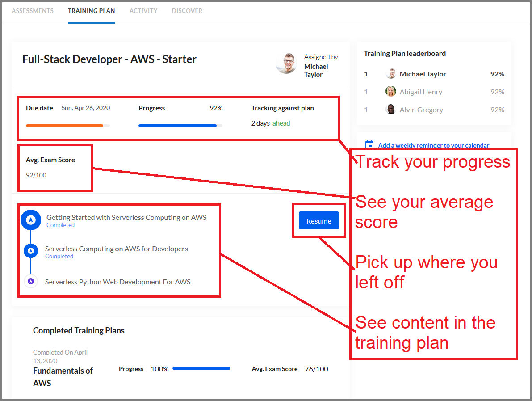Click the Training Plan leaderboard heading

point(405,54)
